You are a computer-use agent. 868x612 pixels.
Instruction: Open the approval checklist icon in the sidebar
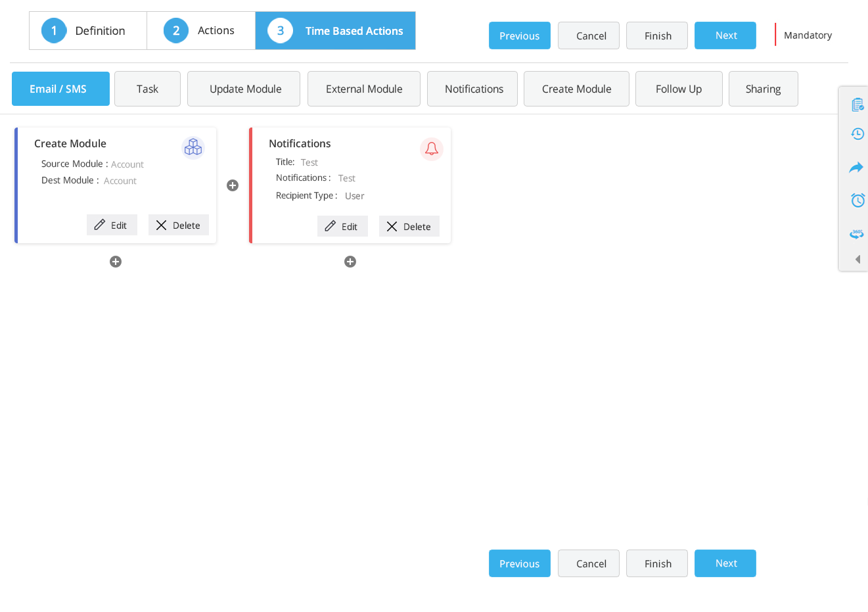[857, 104]
